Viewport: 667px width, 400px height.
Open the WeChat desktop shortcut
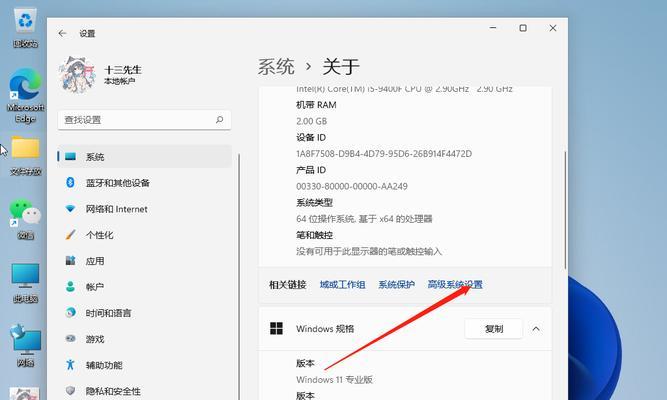26,219
